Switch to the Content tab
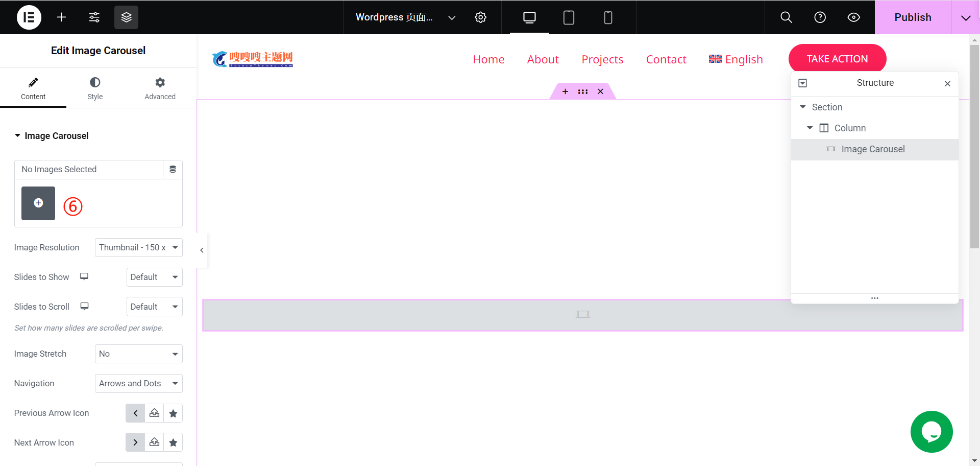 coord(33,89)
